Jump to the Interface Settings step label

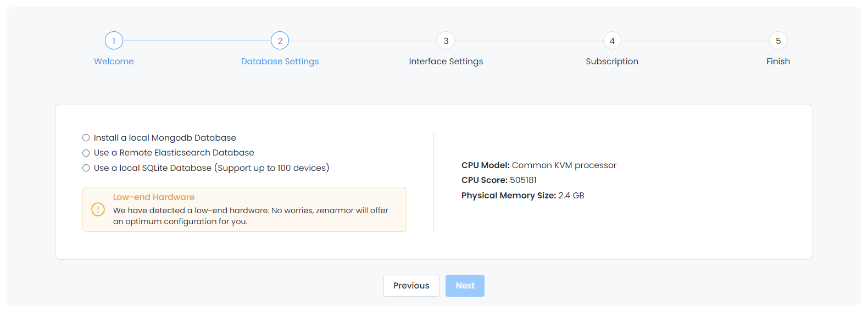pos(446,62)
